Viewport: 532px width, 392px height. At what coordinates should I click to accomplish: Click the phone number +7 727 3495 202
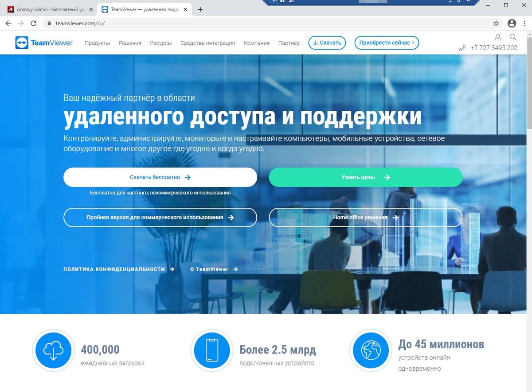click(x=494, y=48)
